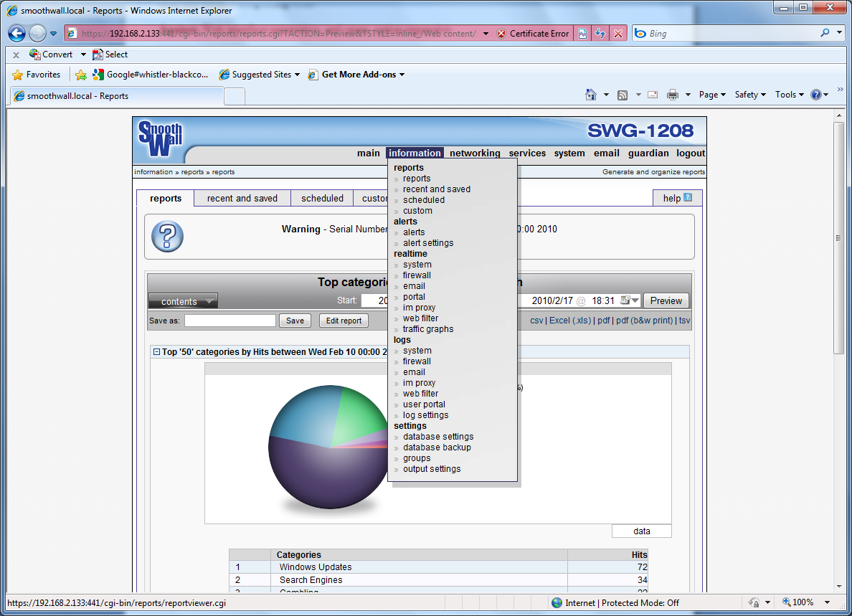Open the Google#whistler-blackco favorite link

(151, 75)
